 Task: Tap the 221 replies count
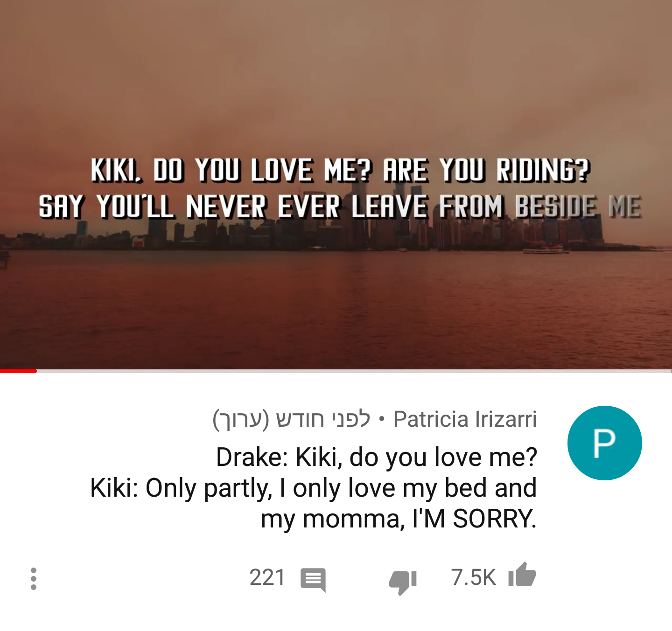point(267,577)
